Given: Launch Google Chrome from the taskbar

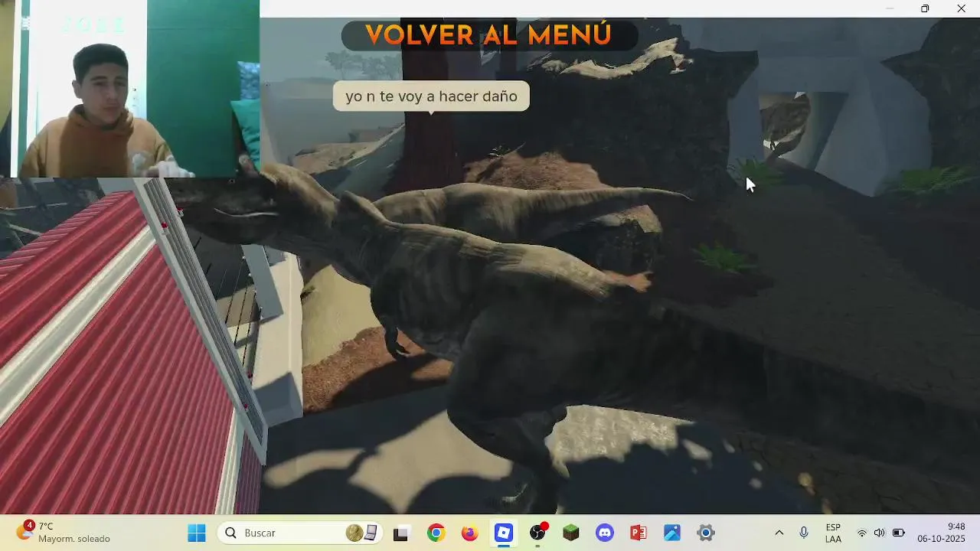Looking at the screenshot, I should click(x=436, y=533).
